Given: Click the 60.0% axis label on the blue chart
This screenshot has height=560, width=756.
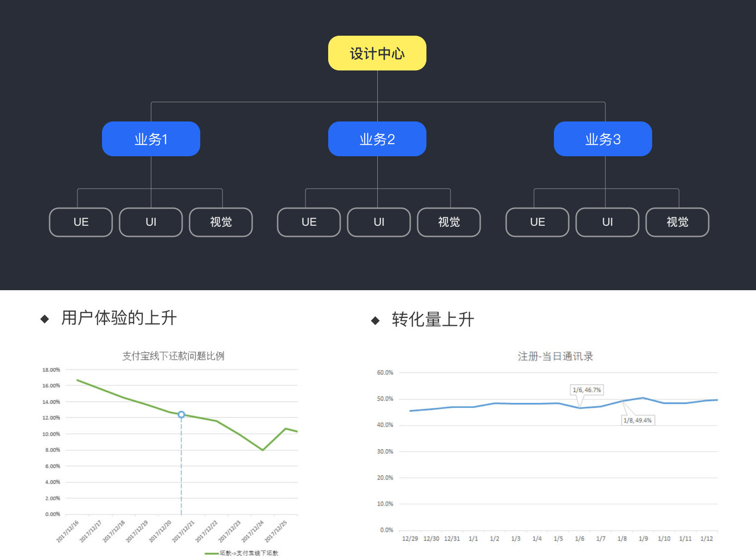Looking at the screenshot, I should coord(385,373).
